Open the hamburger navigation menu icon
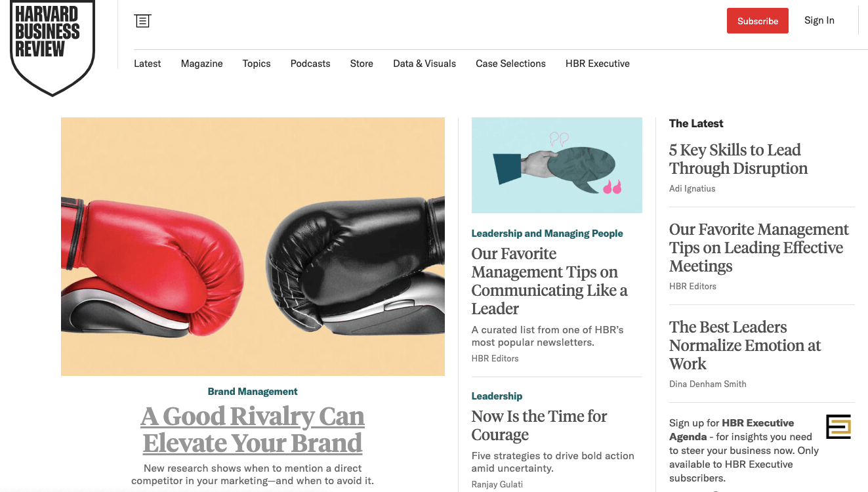Screen dimensions: 868x492 [x=142, y=21]
